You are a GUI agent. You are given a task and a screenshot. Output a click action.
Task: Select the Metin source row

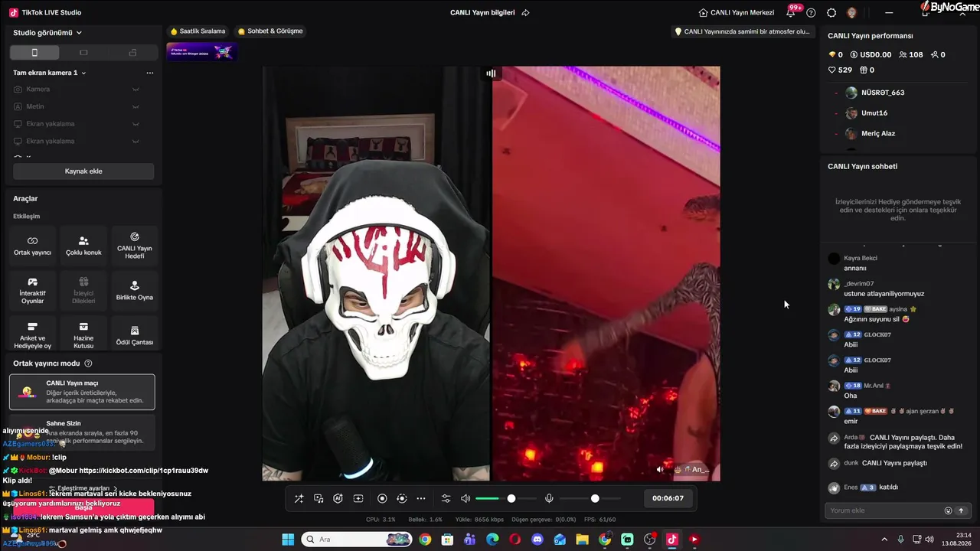click(77, 106)
